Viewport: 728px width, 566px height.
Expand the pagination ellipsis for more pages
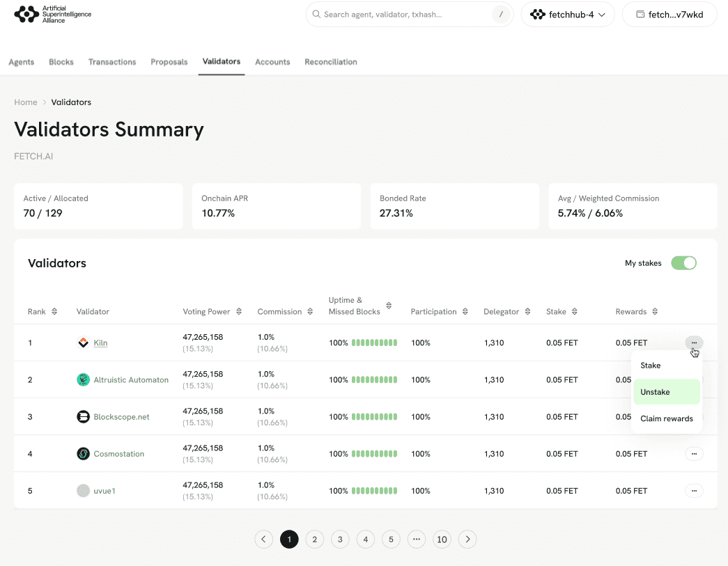416,539
